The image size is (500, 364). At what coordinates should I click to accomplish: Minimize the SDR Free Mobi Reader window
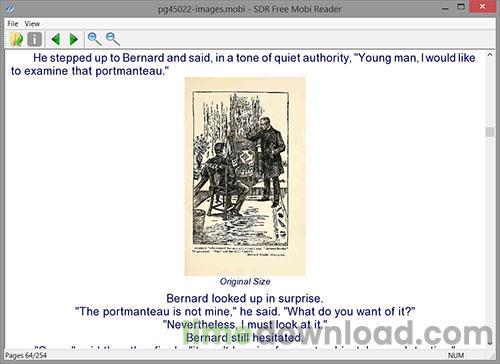(x=445, y=8)
